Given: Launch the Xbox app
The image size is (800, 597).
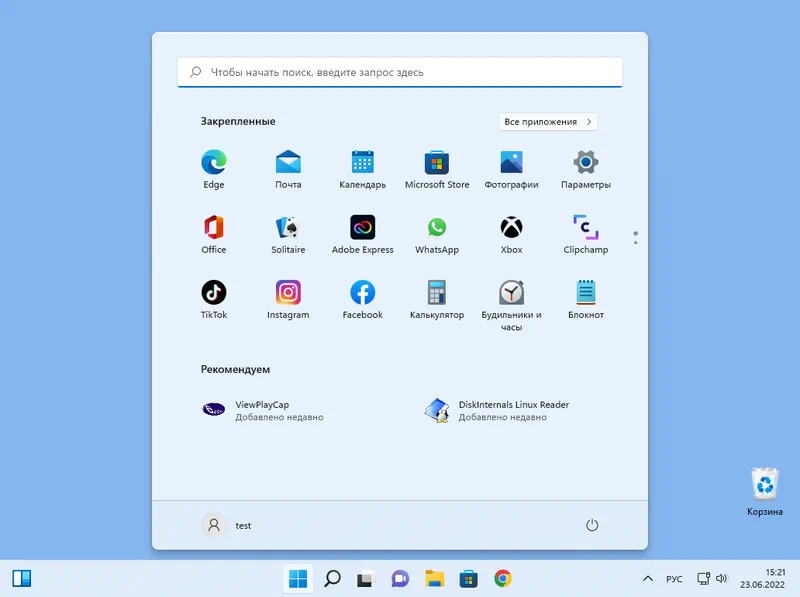Looking at the screenshot, I should (x=512, y=235).
